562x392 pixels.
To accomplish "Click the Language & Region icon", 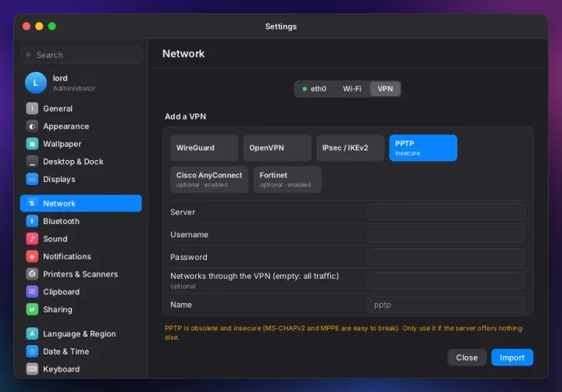I will [x=32, y=333].
